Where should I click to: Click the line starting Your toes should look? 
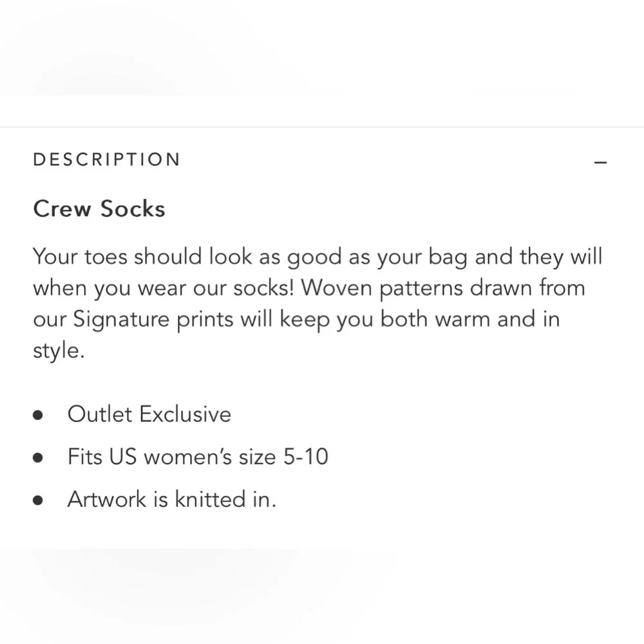317,258
